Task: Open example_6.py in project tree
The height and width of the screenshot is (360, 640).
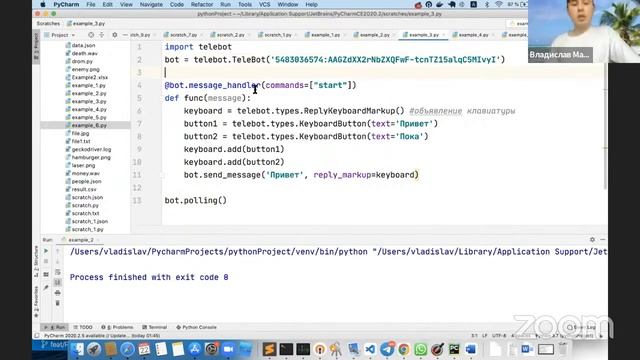Action: (x=89, y=125)
